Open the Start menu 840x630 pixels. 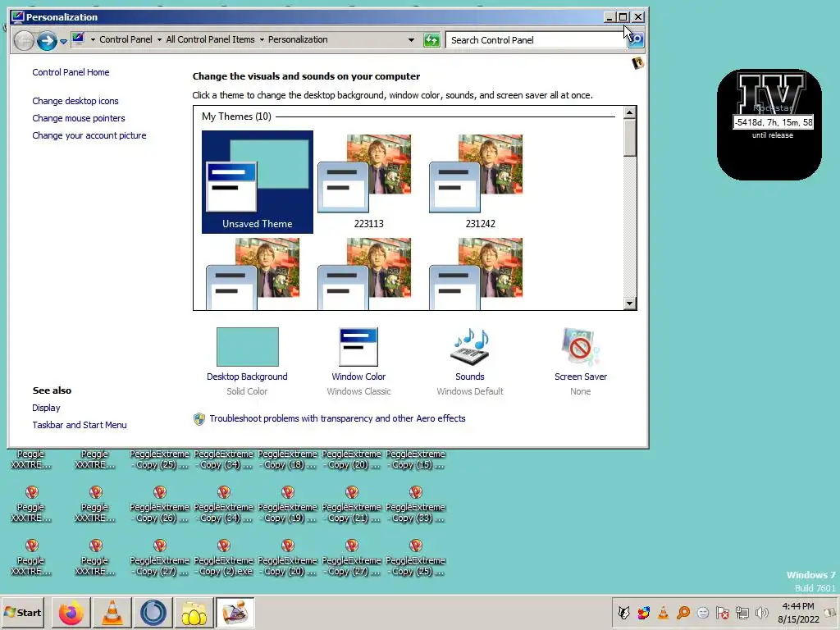22,612
